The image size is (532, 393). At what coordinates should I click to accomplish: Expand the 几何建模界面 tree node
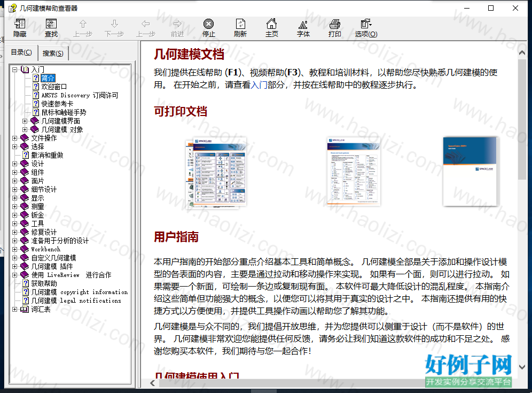click(x=25, y=121)
